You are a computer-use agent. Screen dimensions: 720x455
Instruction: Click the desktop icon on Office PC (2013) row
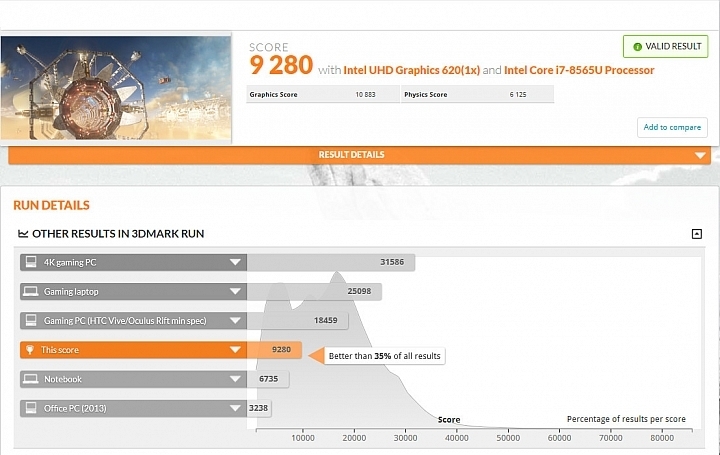click(31, 408)
